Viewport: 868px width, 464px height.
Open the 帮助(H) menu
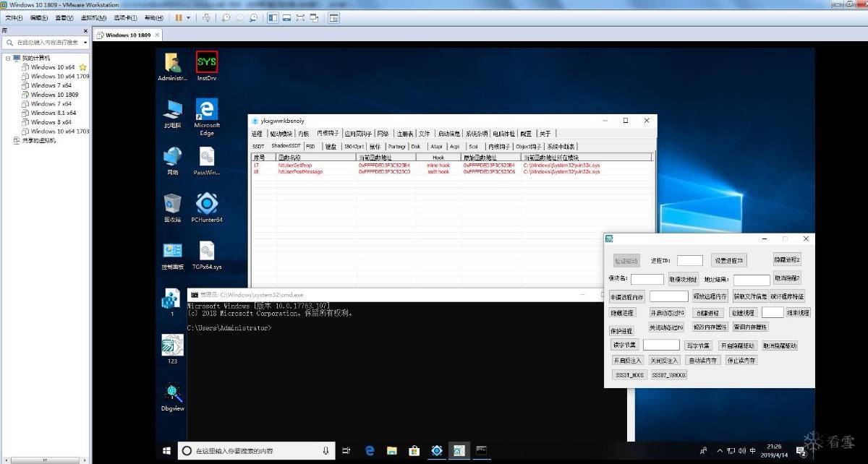(x=153, y=17)
